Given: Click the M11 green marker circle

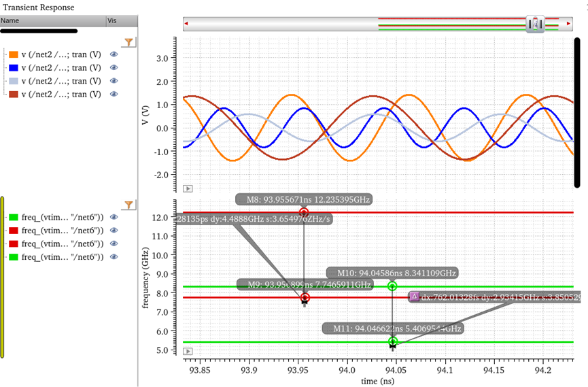Looking at the screenshot, I should [393, 341].
